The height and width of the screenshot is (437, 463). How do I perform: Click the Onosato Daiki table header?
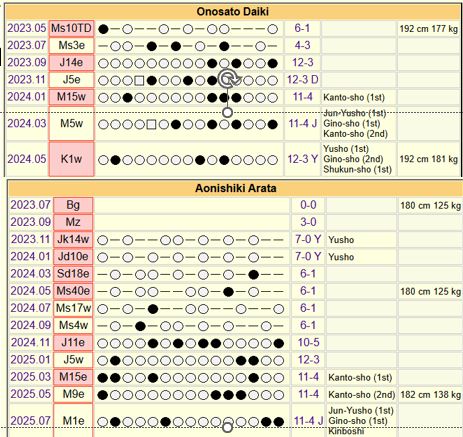click(x=233, y=12)
